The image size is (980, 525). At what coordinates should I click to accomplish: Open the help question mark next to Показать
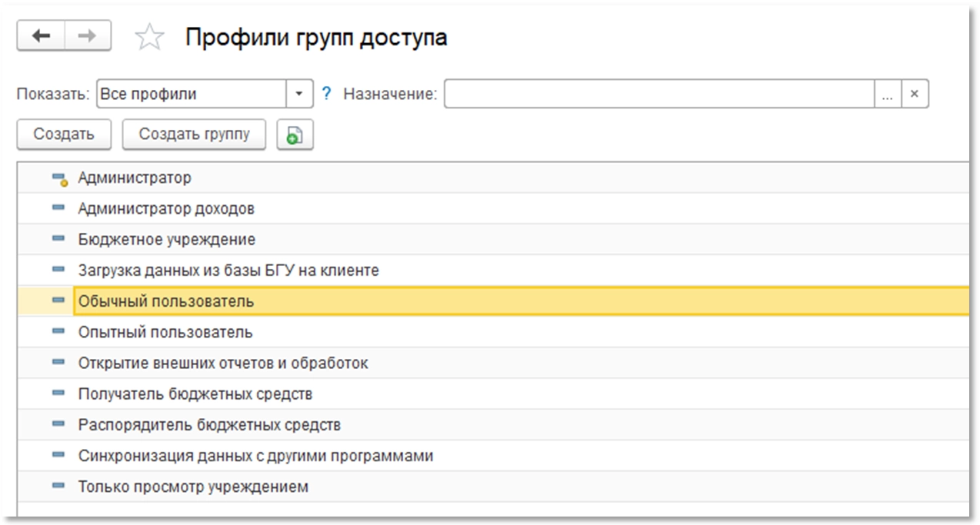coord(326,94)
